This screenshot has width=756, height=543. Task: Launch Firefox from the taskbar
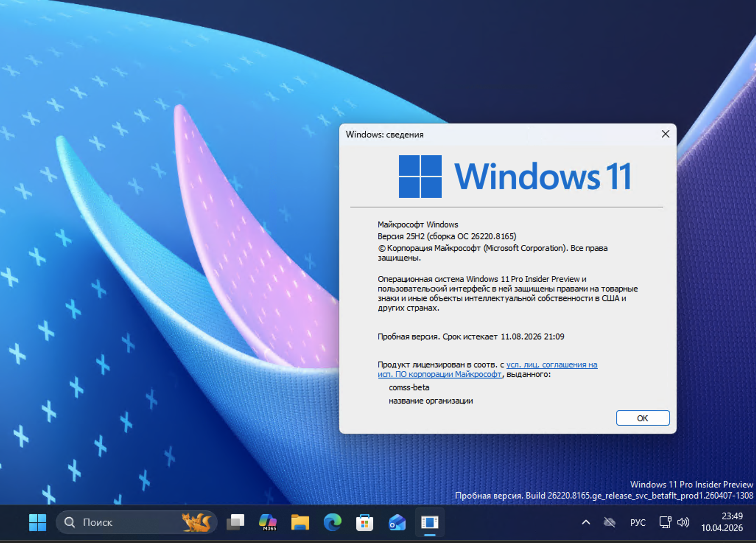(x=197, y=522)
